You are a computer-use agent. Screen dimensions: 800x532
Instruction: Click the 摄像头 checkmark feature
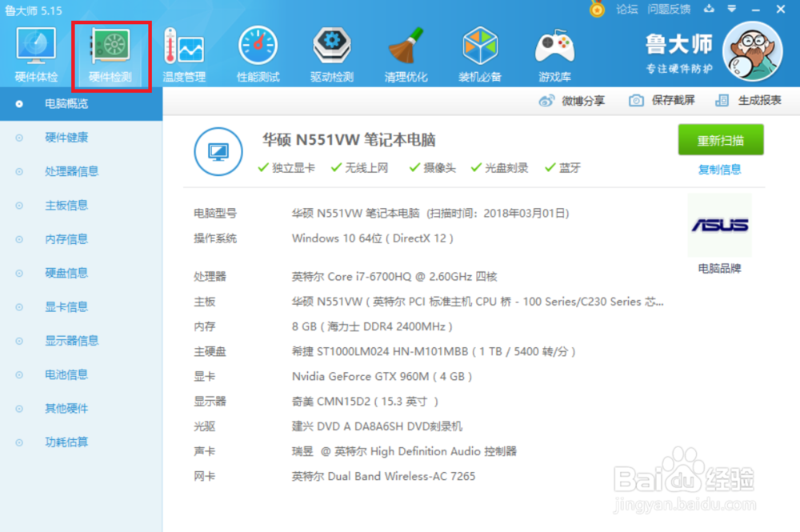(x=432, y=168)
